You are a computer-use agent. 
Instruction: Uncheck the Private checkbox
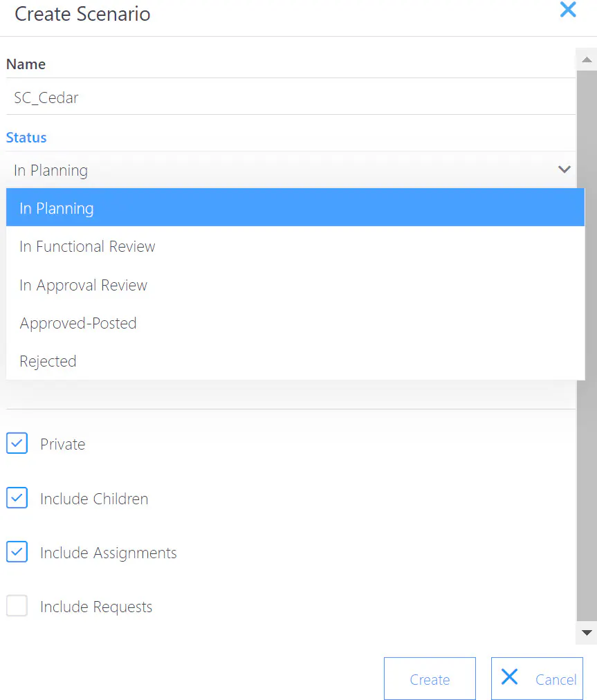pos(17,443)
